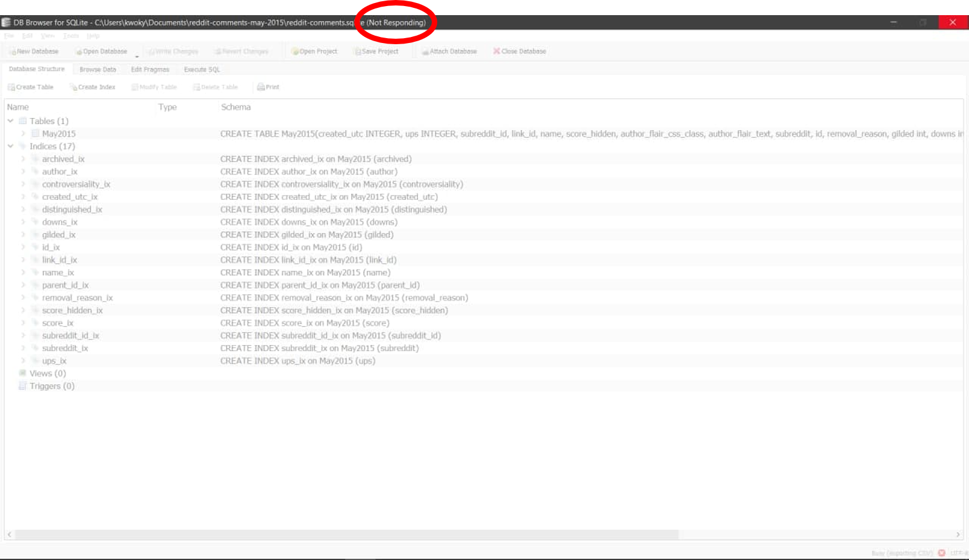Switch to the Edit Pragmas tab
Image resolution: width=969 pixels, height=560 pixels.
pos(150,70)
